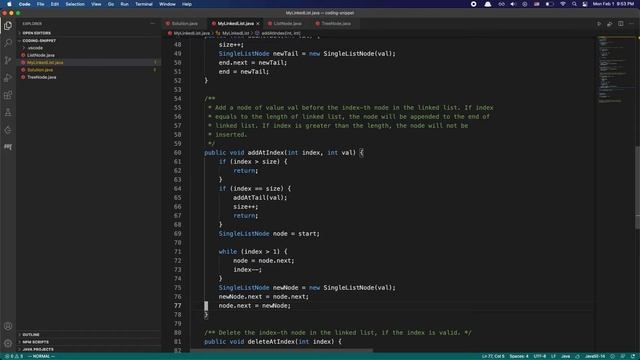Switch to the MyLinkedList.java editor tab
640x360 pixels.
[236, 24]
